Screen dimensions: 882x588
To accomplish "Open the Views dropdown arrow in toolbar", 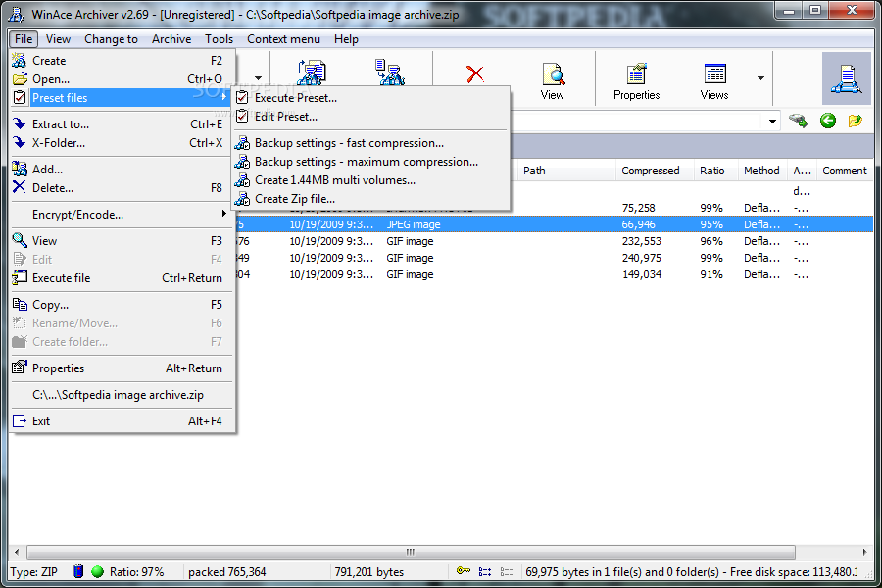I will (760, 78).
